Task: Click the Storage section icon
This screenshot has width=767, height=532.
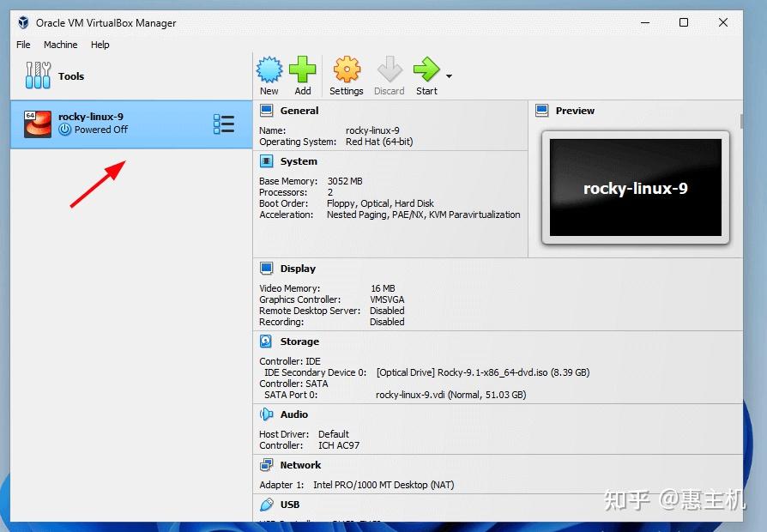Action: pos(266,341)
